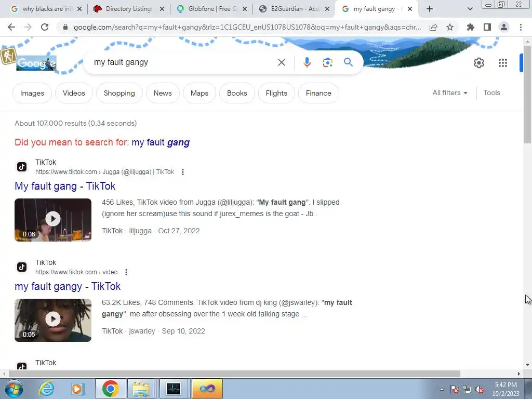Click the muted volume tray icon
The image size is (532, 399).
pyautogui.click(x=480, y=390)
